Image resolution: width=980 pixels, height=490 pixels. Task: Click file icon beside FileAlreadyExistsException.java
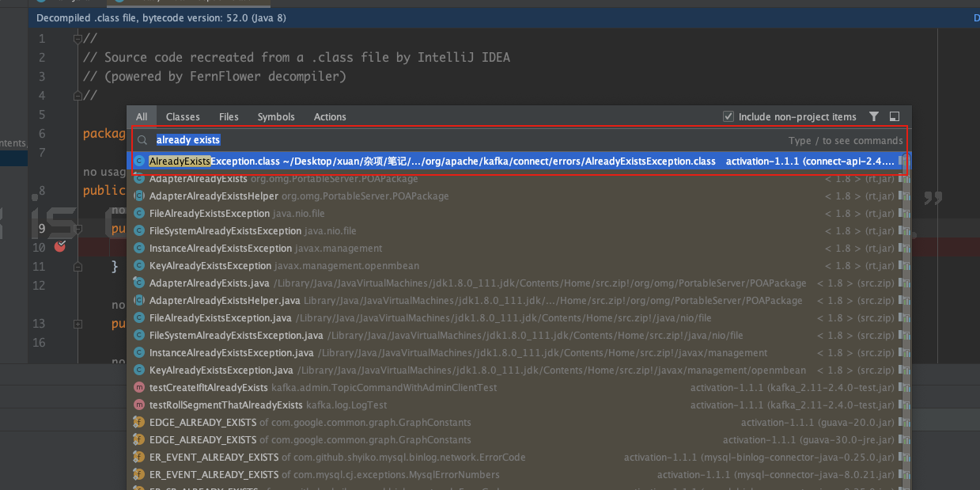(139, 318)
